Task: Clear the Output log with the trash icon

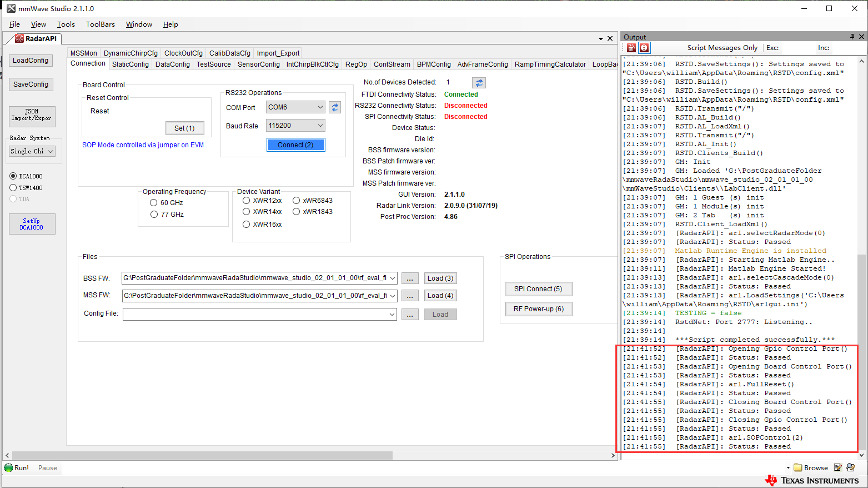Action: pos(631,48)
